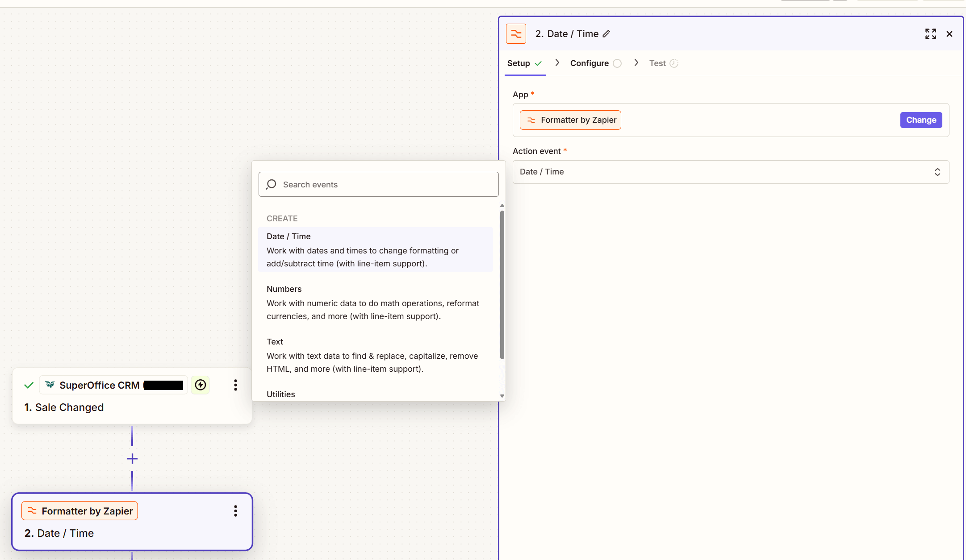Click the magnifier icon in Search events
The image size is (966, 560).
tap(271, 184)
